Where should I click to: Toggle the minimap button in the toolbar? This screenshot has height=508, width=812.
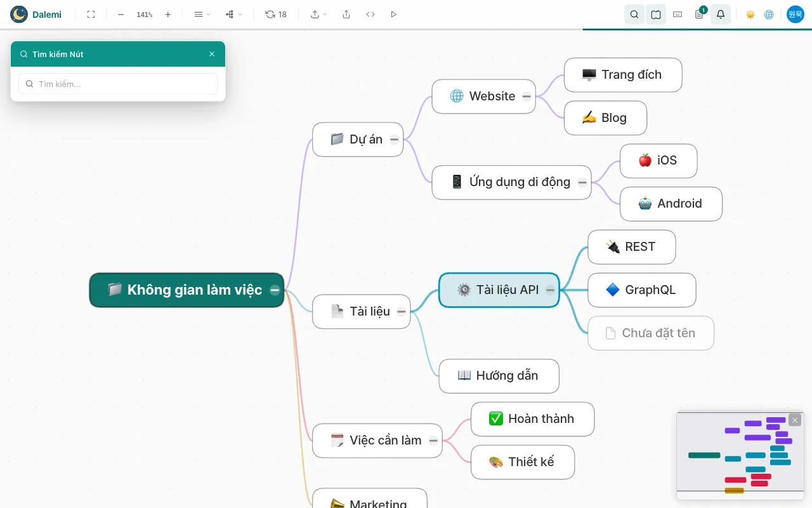coord(656,14)
